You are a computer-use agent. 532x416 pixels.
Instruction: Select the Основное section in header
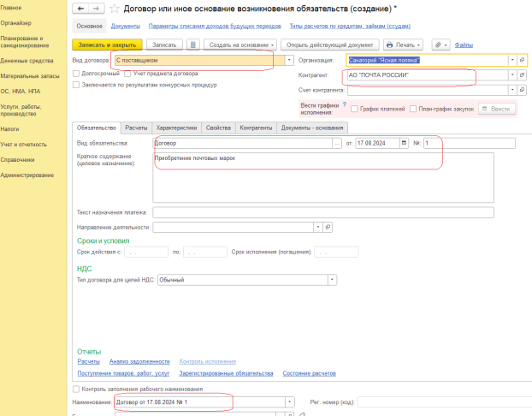click(89, 27)
